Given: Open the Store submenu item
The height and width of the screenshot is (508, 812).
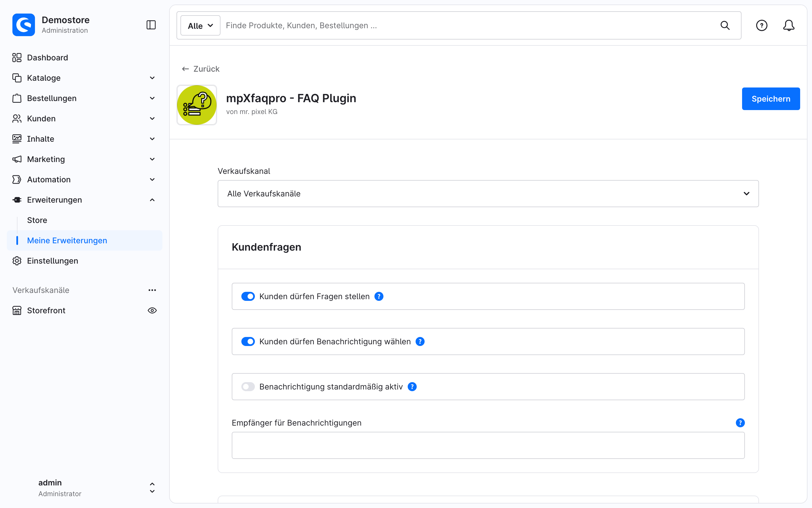Looking at the screenshot, I should (x=37, y=220).
